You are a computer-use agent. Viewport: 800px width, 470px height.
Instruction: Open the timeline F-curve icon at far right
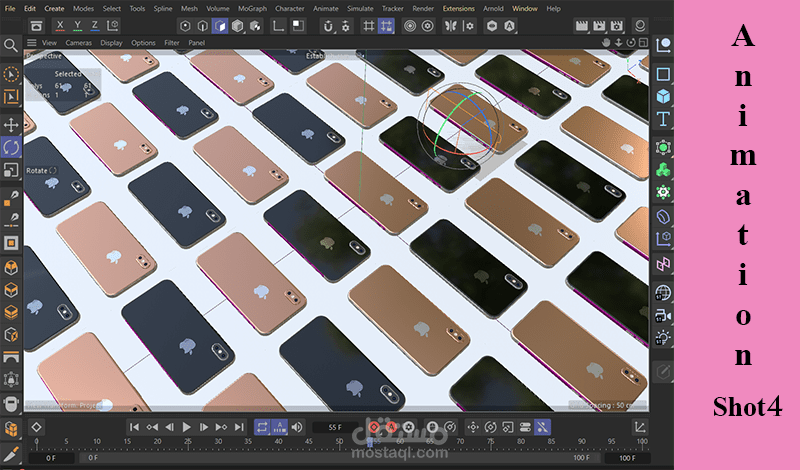(639, 427)
